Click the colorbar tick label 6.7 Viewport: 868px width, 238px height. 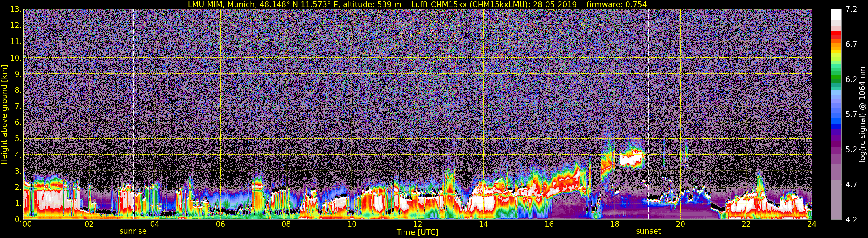click(851, 44)
